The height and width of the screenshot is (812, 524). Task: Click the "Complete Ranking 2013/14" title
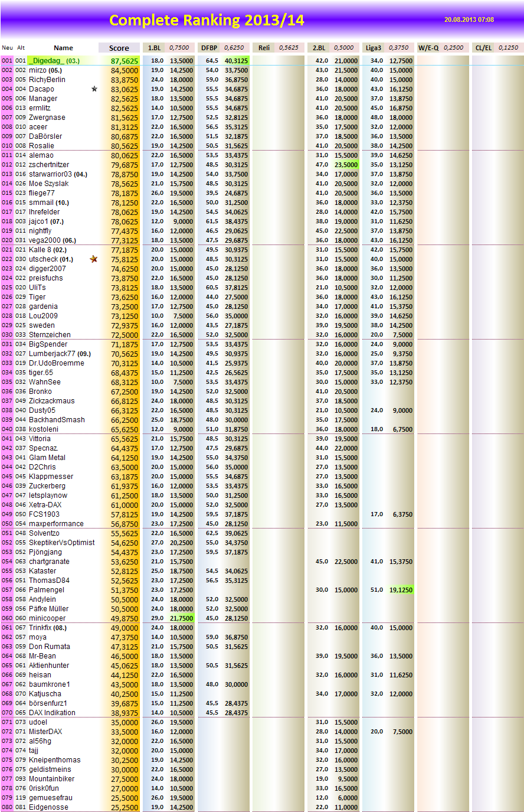tap(207, 20)
